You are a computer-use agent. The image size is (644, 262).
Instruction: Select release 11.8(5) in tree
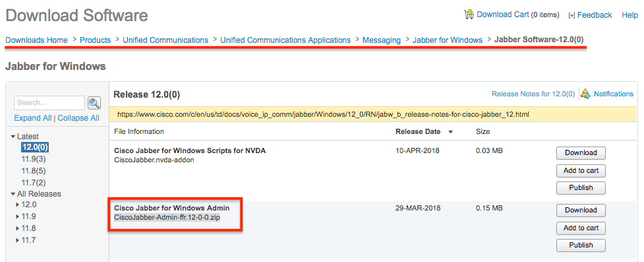point(33,170)
